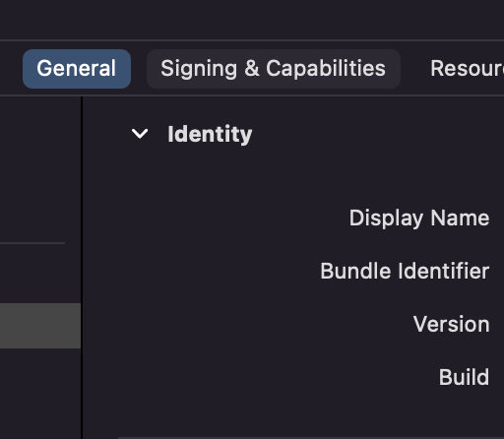Select the partially visible Resource Tags tab

(x=467, y=69)
